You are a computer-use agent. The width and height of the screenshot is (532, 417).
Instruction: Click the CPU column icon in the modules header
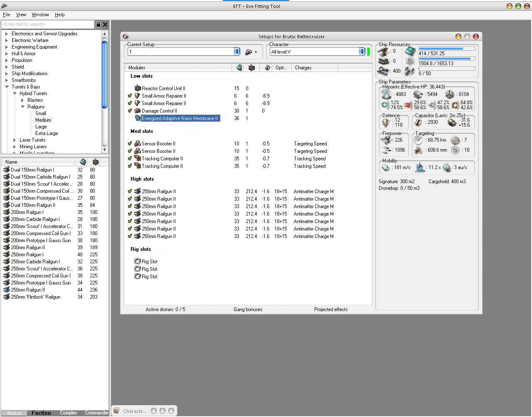pyautogui.click(x=239, y=68)
